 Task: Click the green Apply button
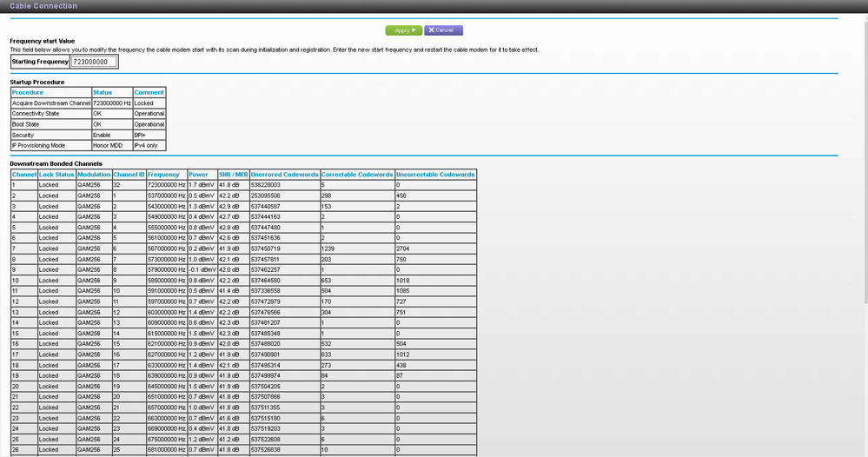403,30
